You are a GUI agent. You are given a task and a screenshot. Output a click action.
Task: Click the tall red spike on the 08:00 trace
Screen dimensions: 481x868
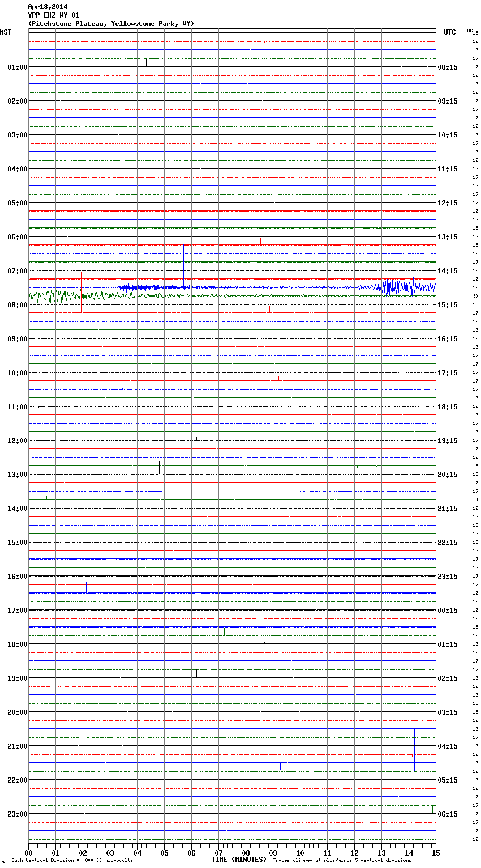(x=82, y=292)
